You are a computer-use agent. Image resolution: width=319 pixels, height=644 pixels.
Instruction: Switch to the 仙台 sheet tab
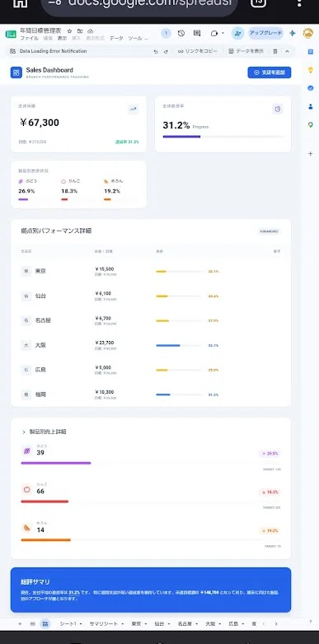tap(159, 623)
